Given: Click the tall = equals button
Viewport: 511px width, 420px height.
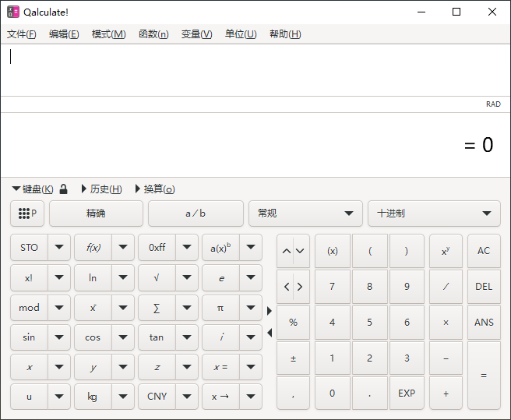Looking at the screenshot, I should point(484,376).
